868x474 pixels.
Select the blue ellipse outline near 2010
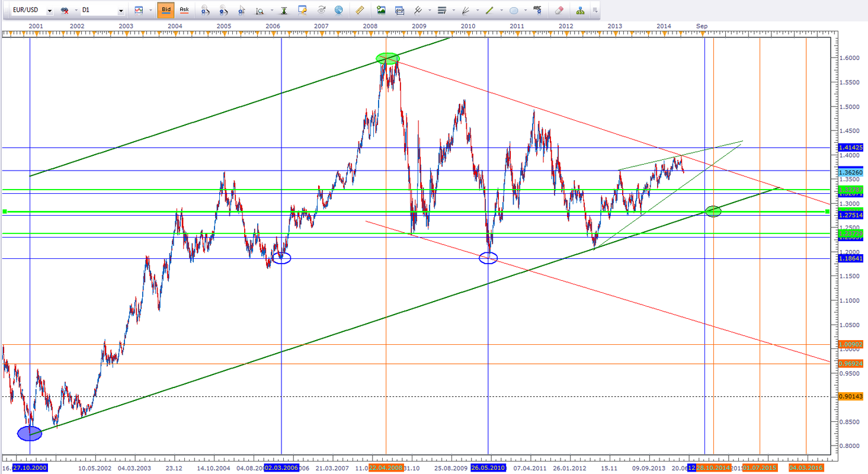pos(488,258)
